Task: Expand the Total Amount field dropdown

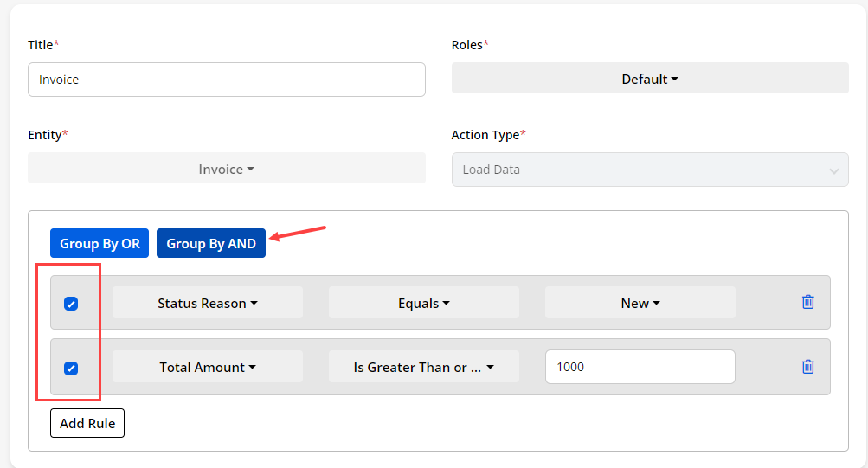Action: [208, 367]
